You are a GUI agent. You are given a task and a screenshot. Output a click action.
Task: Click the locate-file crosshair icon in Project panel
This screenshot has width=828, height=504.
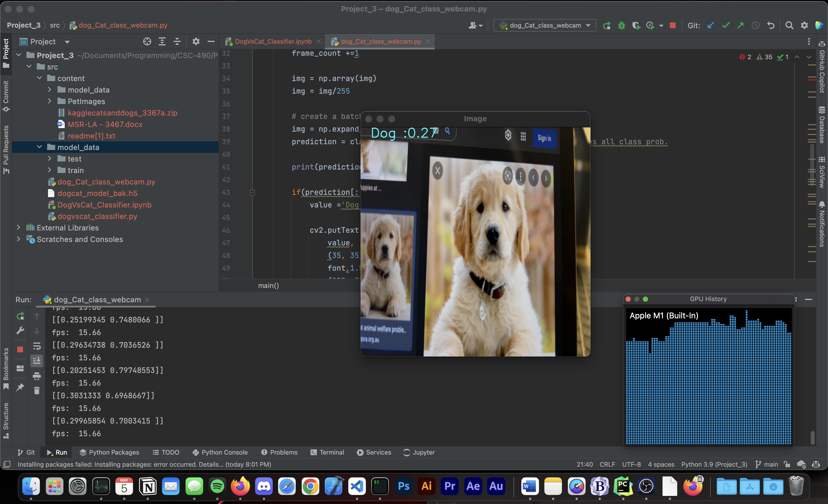(147, 42)
